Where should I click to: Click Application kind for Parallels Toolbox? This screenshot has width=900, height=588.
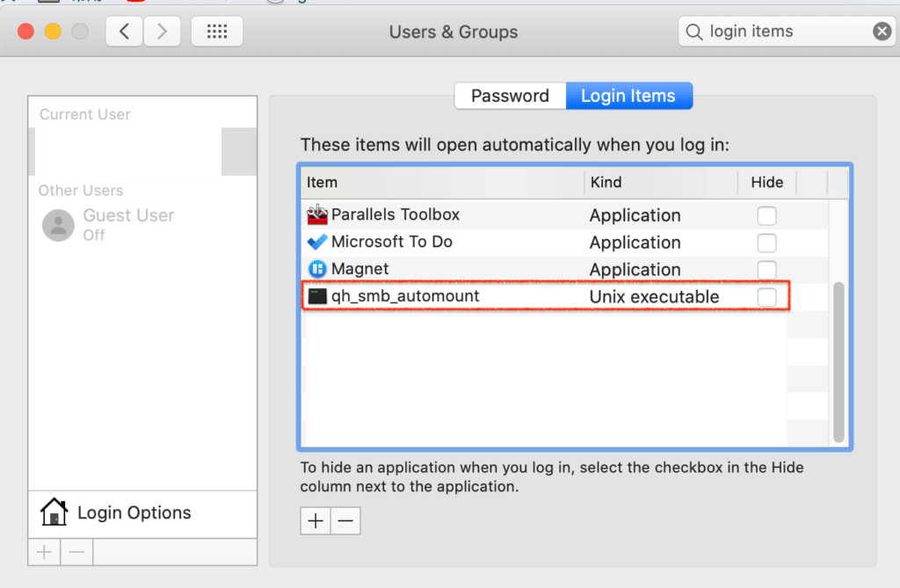point(635,215)
